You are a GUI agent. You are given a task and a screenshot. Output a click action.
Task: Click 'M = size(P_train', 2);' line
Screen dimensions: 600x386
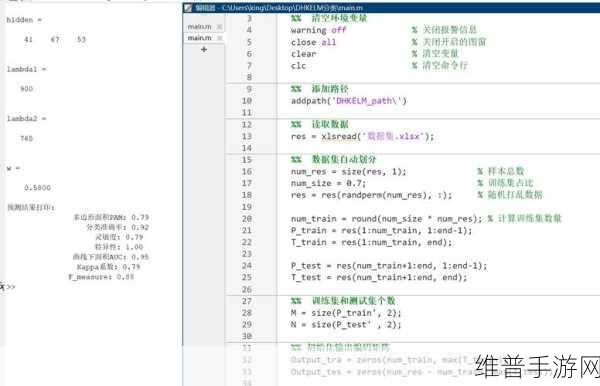tap(346, 313)
